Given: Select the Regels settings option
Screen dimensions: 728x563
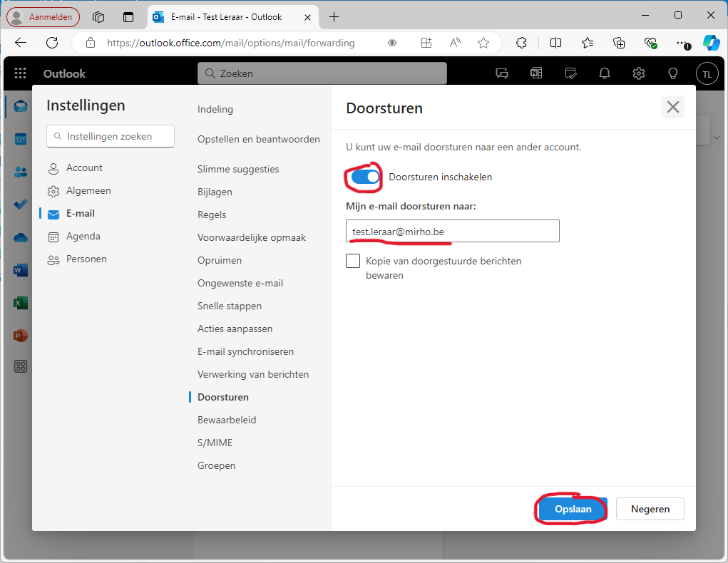Looking at the screenshot, I should pos(212,215).
